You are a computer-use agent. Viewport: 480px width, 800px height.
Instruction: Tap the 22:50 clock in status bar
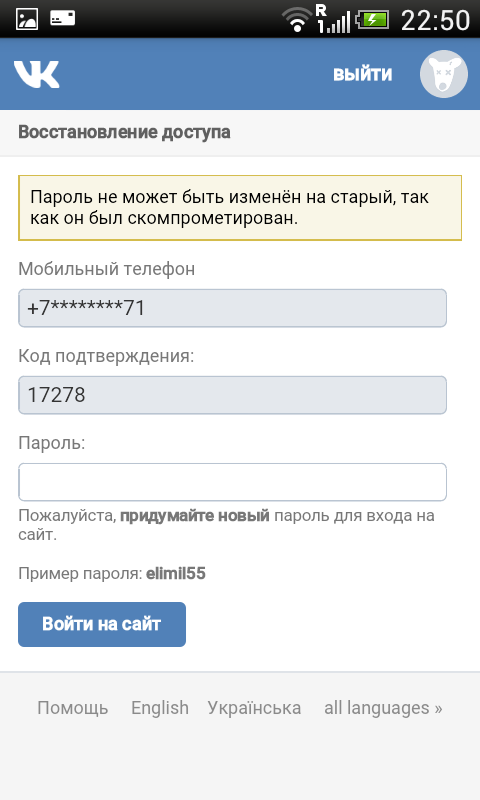[x=435, y=20]
